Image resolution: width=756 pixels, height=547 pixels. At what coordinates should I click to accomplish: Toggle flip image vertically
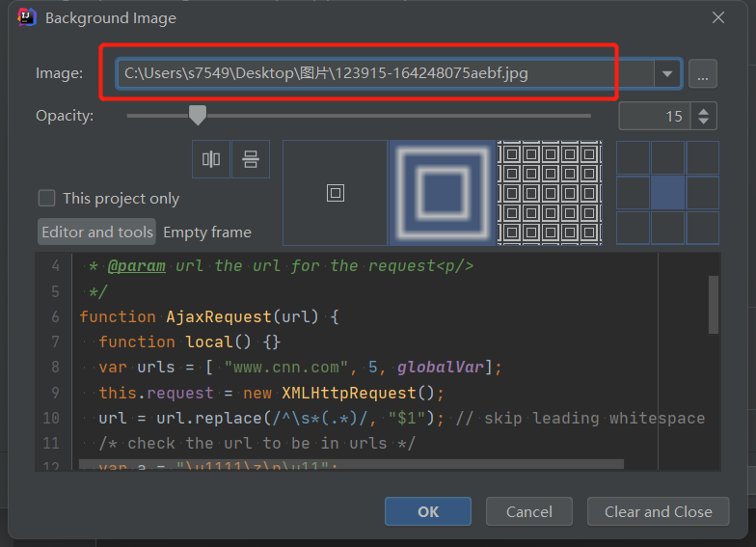coord(251,158)
